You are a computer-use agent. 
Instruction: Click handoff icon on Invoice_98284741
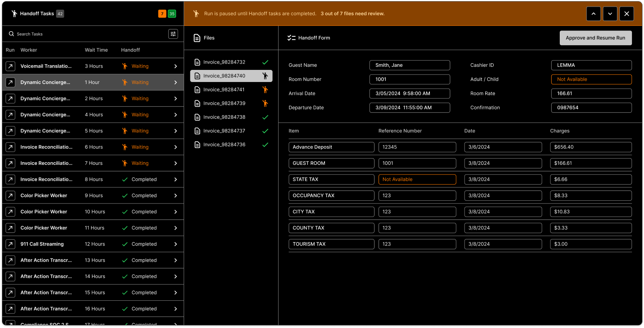click(265, 90)
